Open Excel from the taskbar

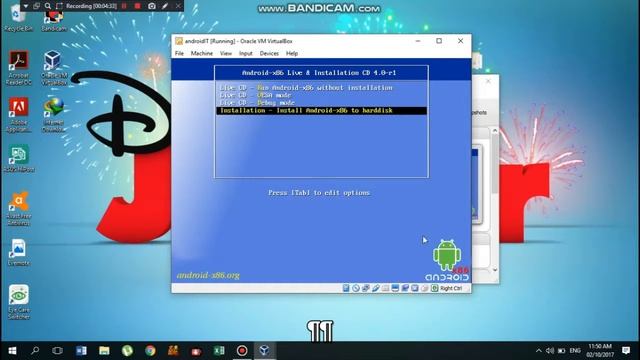tap(219, 351)
